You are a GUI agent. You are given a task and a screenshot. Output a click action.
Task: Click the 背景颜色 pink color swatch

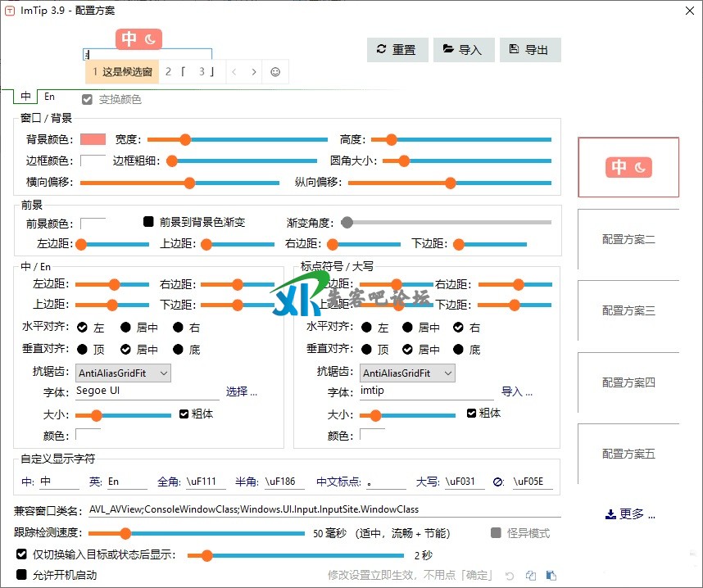tap(93, 139)
